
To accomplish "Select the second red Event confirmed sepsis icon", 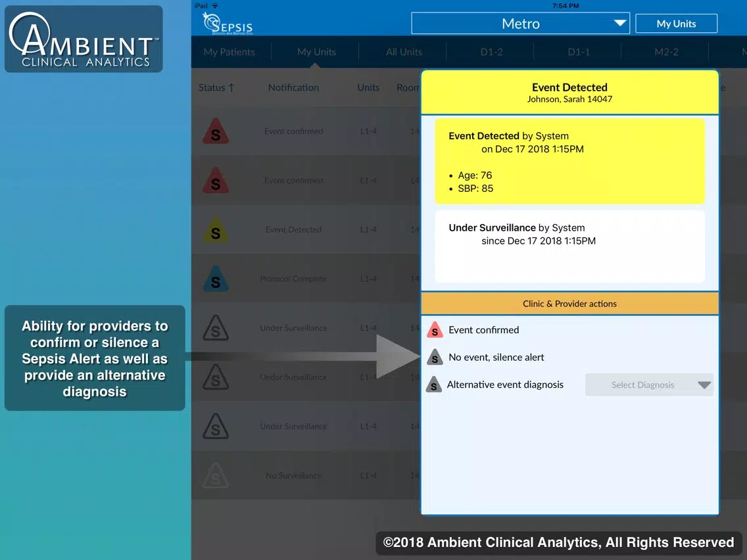I will (x=216, y=181).
